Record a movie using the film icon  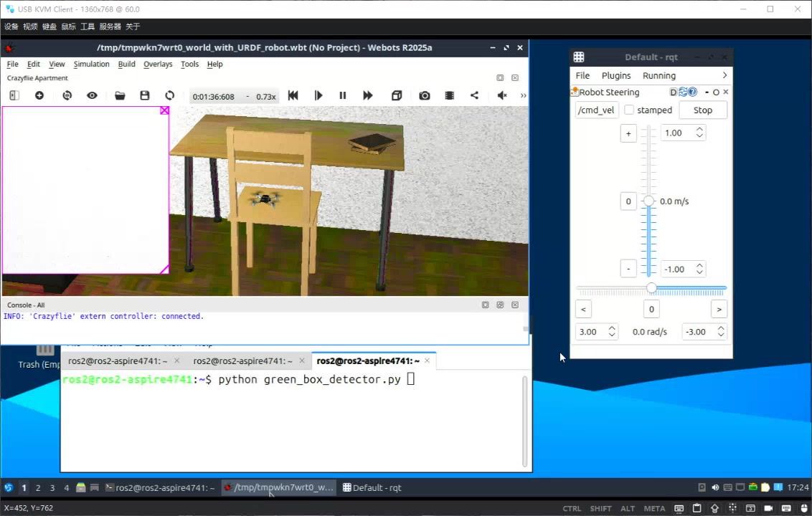coord(450,95)
